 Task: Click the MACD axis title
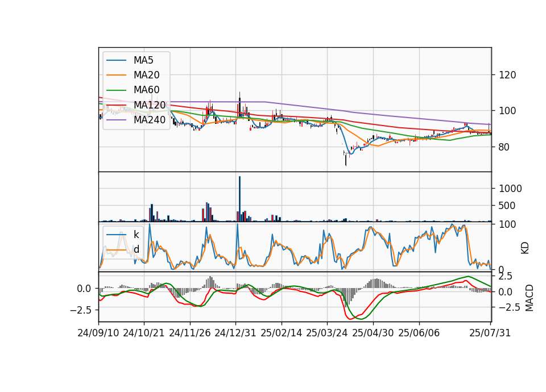pyautogui.click(x=530, y=298)
